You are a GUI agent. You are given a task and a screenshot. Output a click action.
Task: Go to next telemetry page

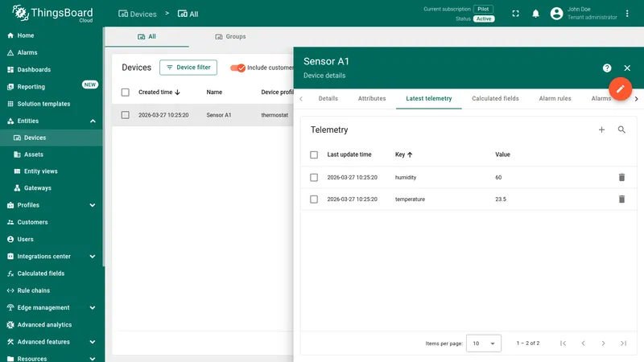coord(603,343)
